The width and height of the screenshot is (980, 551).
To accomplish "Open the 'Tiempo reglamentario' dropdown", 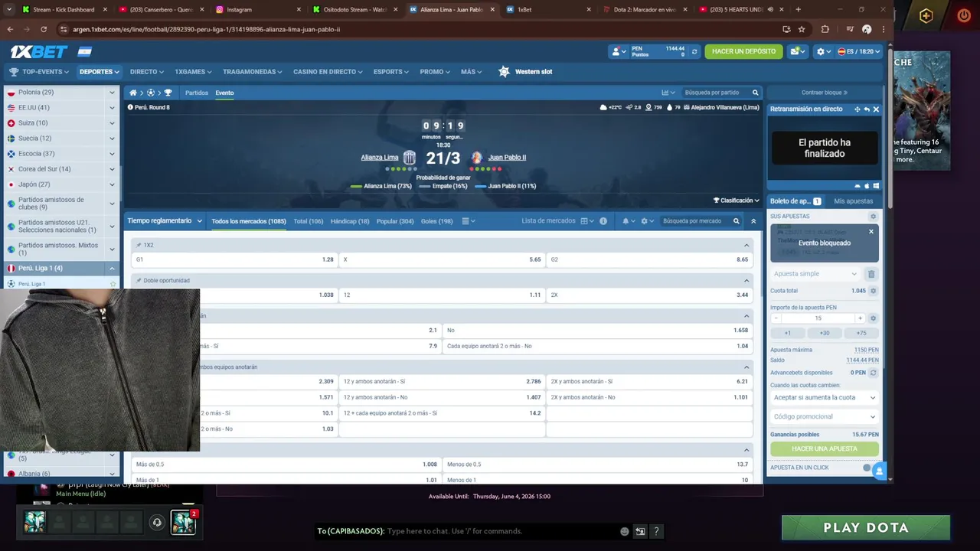I will tap(165, 221).
